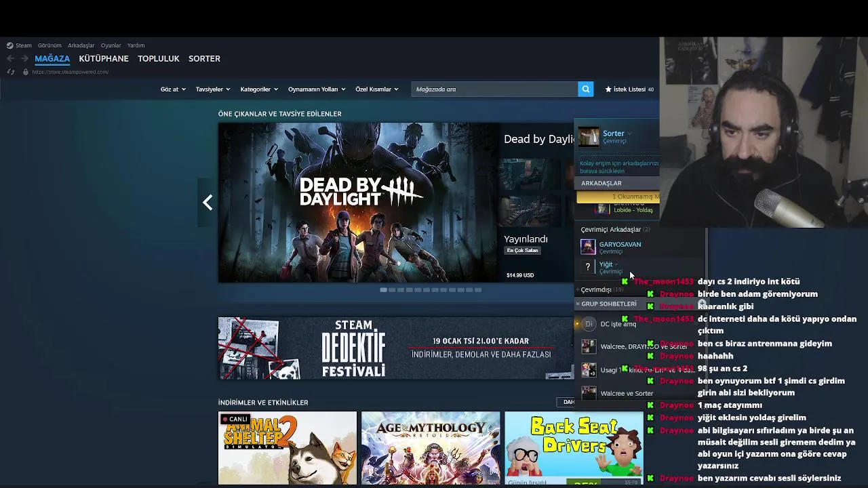Switch to the TOPLULUK tab

pyautogui.click(x=159, y=59)
